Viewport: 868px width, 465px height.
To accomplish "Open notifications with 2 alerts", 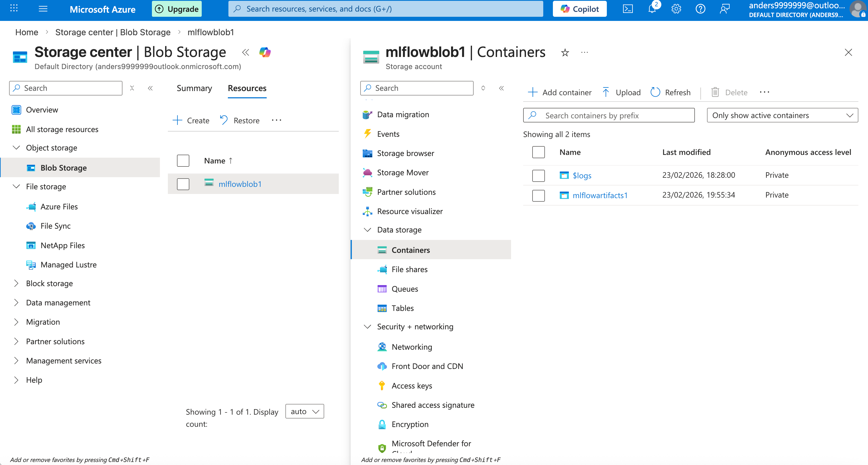I will [x=652, y=9].
